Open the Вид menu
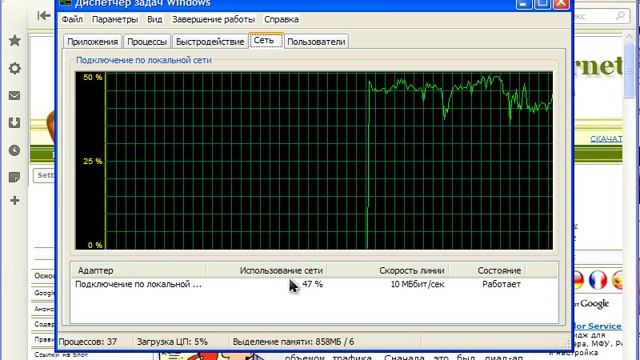640x360 pixels. [155, 19]
